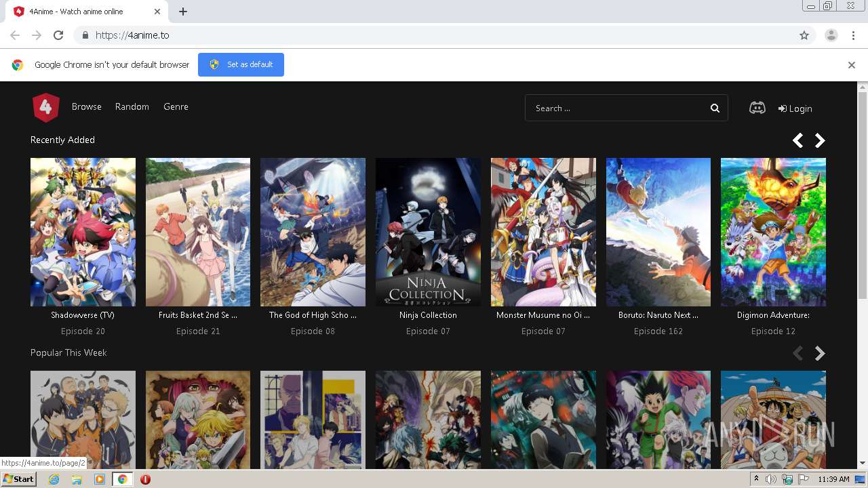Click Ninja Collection title link

pyautogui.click(x=428, y=315)
